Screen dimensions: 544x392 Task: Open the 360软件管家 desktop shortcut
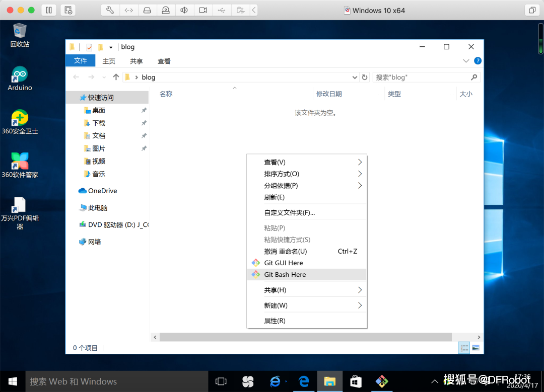coord(20,166)
